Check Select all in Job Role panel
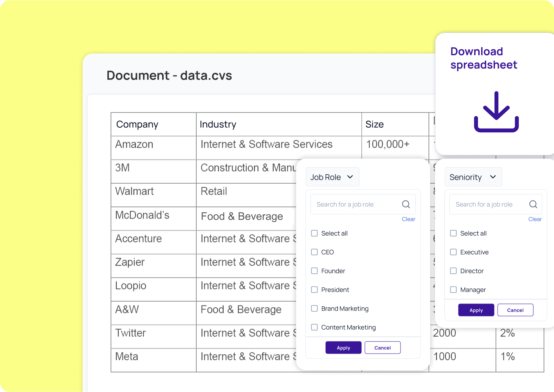Screen dimensions: 554x392 click(x=314, y=233)
